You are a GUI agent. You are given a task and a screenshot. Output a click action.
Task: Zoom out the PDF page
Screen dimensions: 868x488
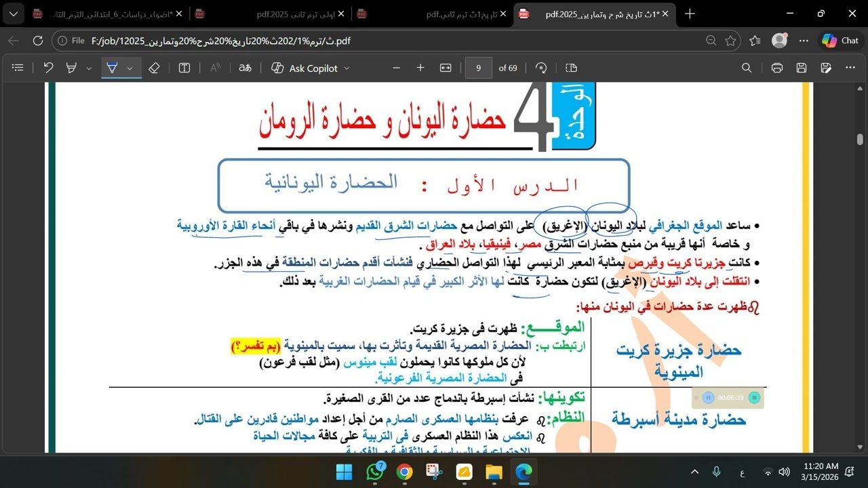pos(397,68)
